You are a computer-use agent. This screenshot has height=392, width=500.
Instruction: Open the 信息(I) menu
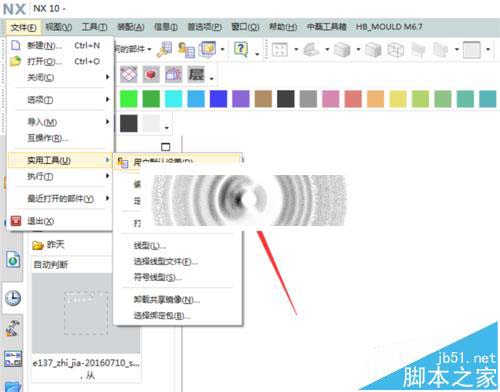pos(166,27)
